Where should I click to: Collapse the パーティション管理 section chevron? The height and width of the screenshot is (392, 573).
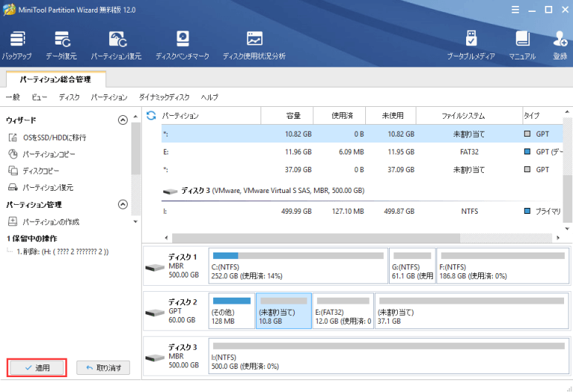click(123, 205)
